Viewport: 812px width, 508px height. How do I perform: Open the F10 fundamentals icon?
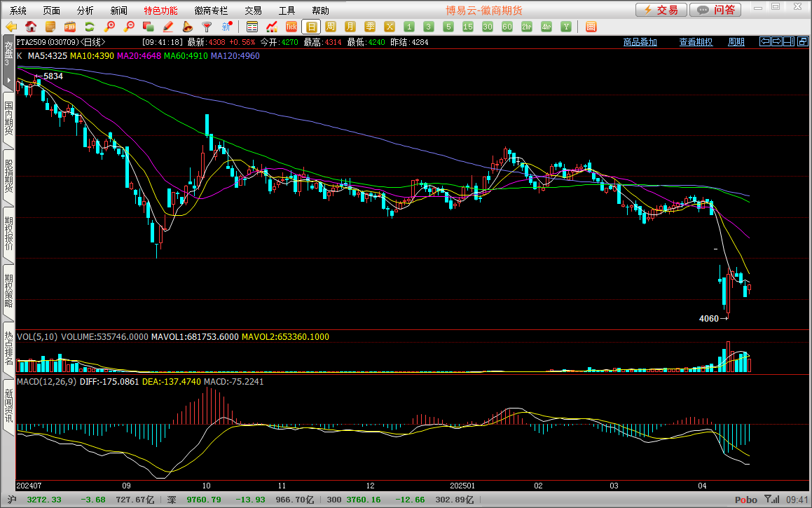point(70,27)
